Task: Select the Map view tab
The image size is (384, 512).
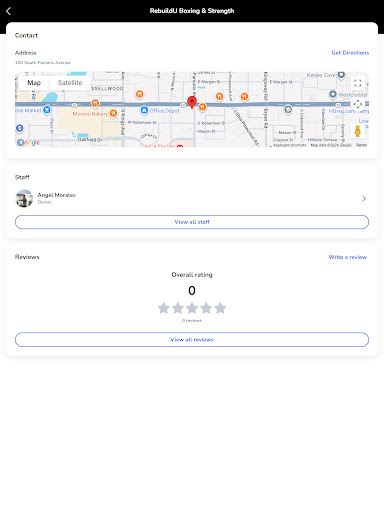Action: click(x=34, y=83)
